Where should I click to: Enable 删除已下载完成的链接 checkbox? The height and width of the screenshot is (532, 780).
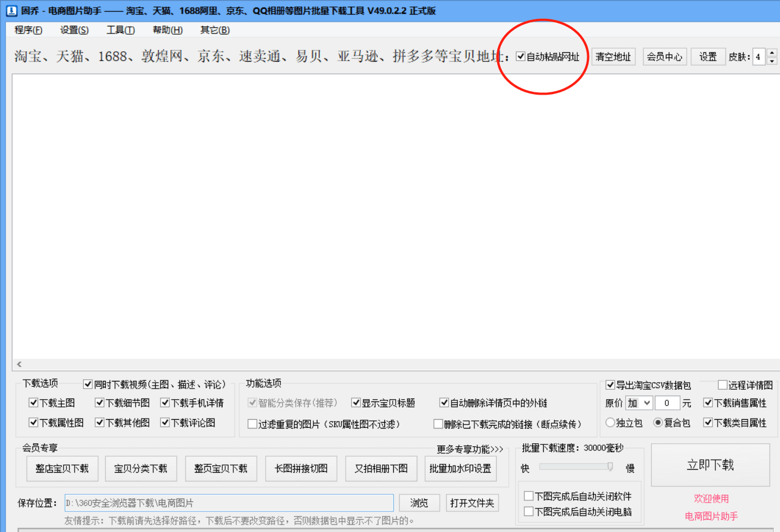click(438, 424)
